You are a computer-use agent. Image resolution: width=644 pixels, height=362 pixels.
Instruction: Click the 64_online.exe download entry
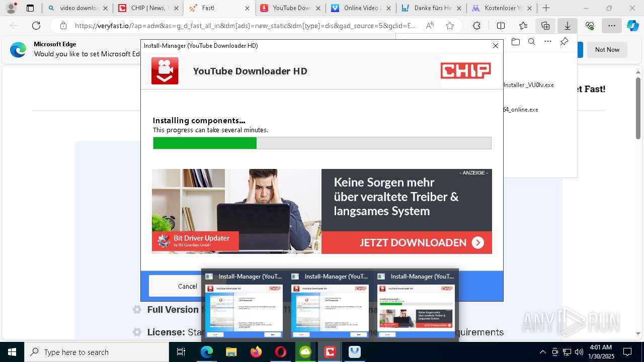point(520,109)
